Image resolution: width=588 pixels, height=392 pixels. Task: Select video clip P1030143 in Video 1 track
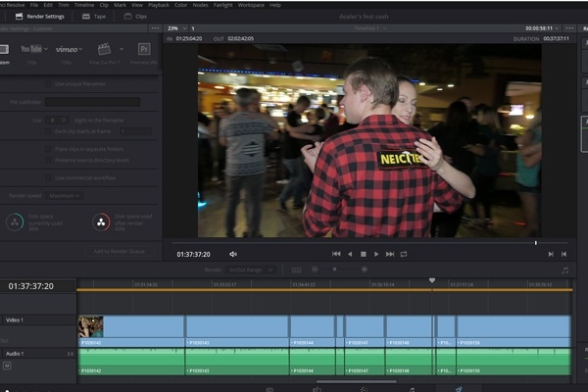pos(236,330)
